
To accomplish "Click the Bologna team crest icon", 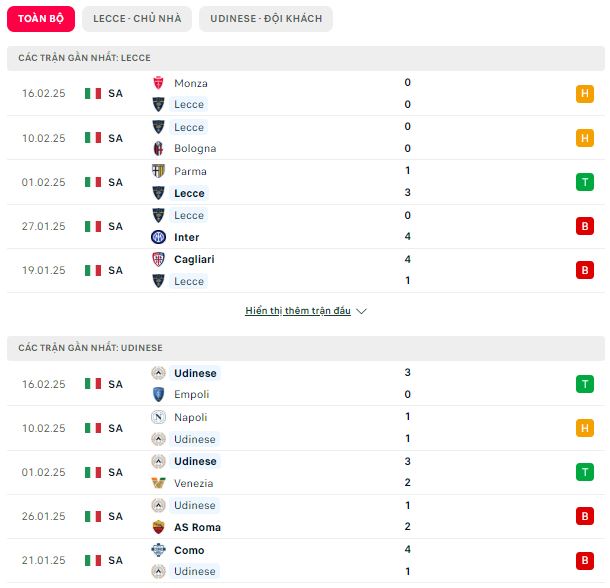I will click(x=158, y=148).
